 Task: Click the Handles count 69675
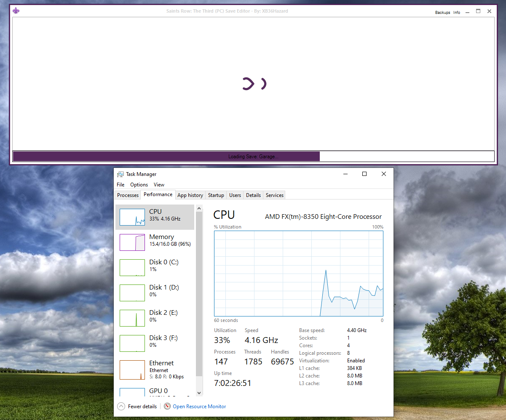(x=282, y=362)
